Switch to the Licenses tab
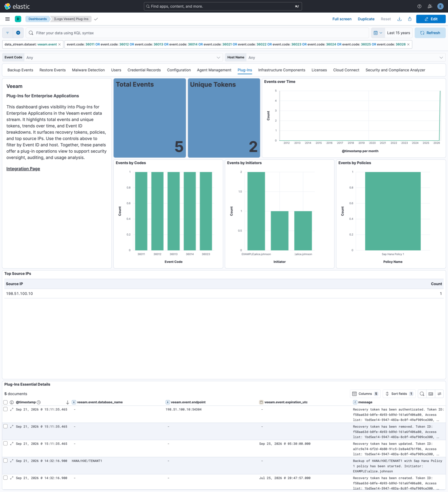This screenshot has height=492, width=448. coord(319,70)
